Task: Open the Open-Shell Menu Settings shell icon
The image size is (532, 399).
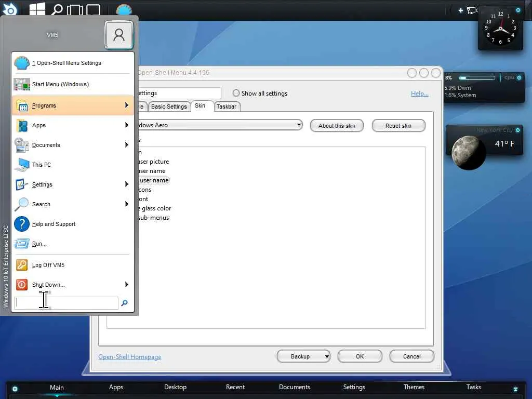Action: pyautogui.click(x=22, y=63)
